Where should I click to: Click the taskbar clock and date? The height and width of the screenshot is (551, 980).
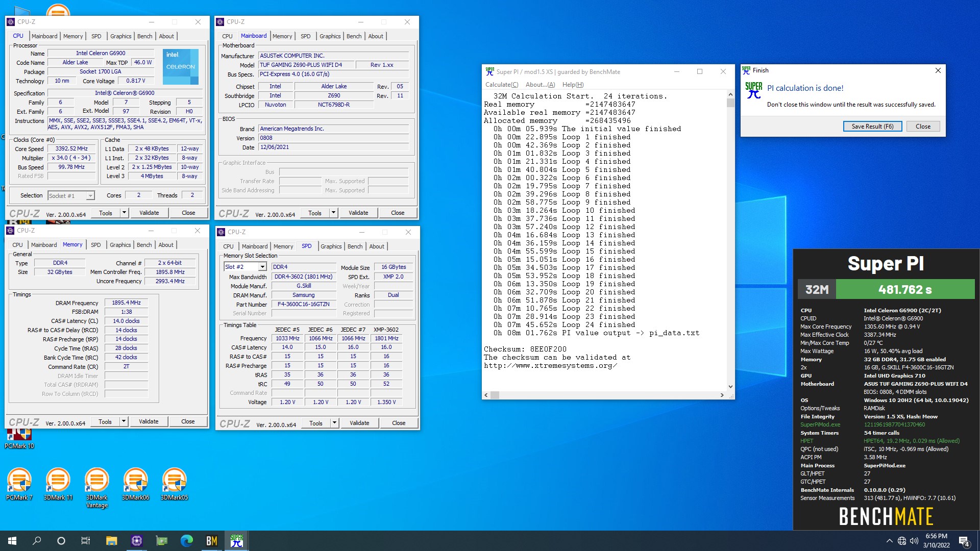(x=936, y=541)
